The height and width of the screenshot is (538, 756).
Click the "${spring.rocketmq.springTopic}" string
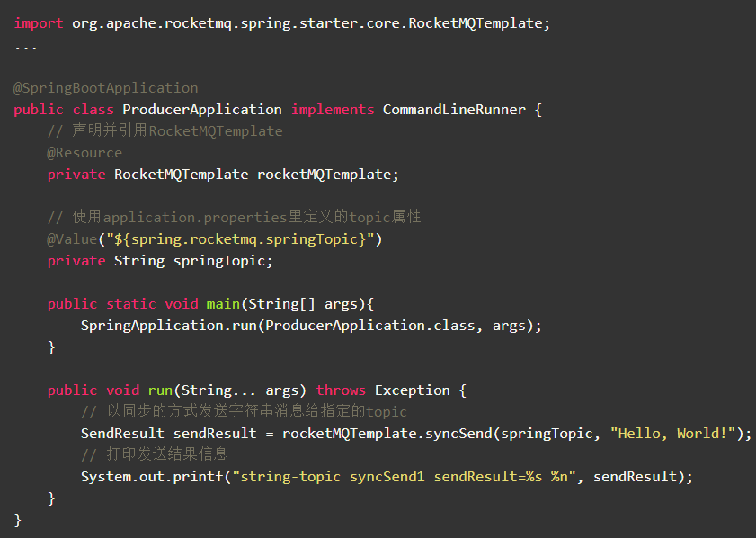[240, 239]
